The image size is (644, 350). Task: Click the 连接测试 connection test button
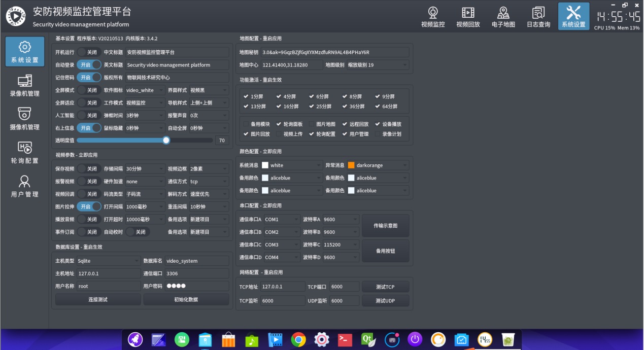[x=97, y=300]
